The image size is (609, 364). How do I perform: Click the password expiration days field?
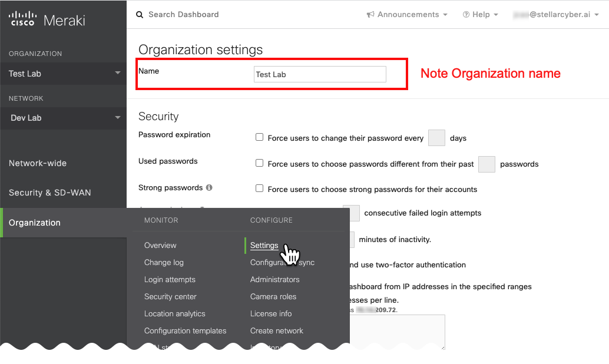click(x=436, y=138)
